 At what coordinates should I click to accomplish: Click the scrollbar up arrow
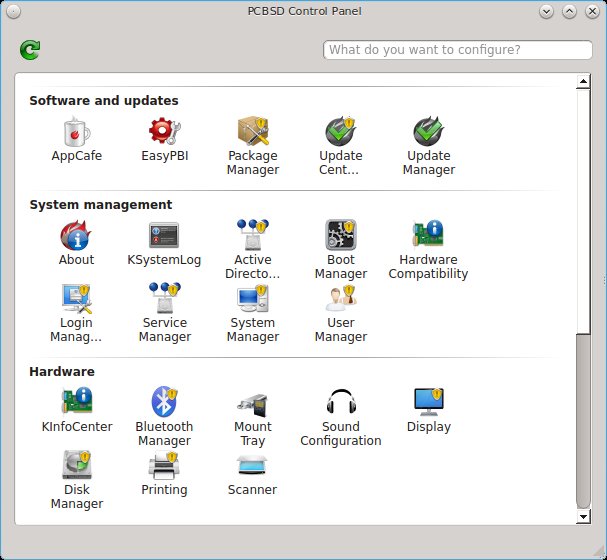pyautogui.click(x=583, y=82)
